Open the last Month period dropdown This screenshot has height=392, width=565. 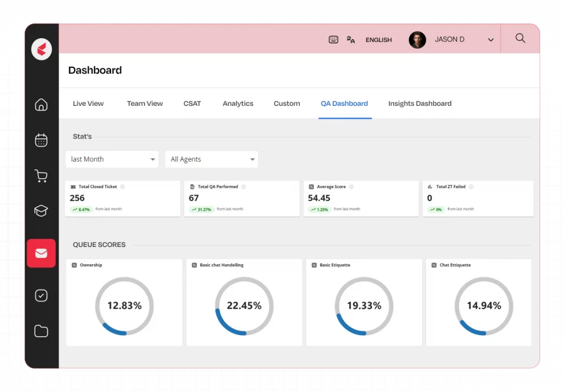[x=112, y=159]
